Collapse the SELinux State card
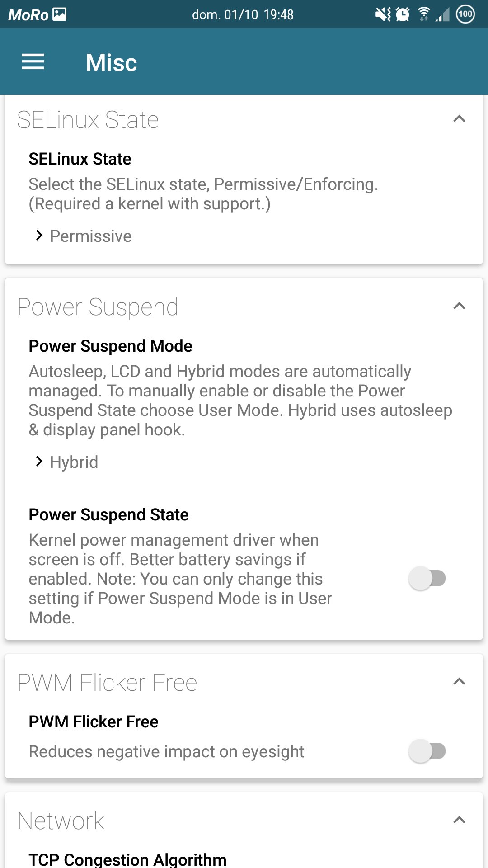The width and height of the screenshot is (488, 868). (x=459, y=119)
